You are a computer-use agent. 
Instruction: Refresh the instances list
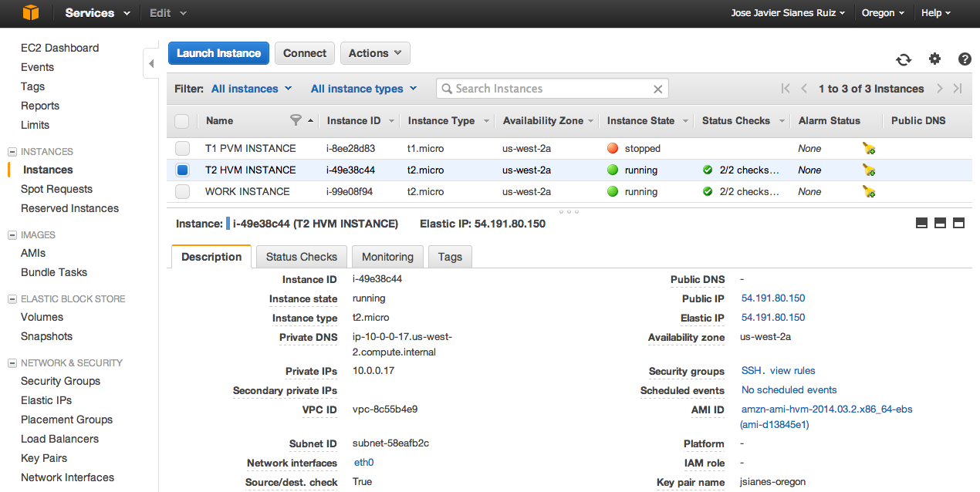tap(903, 59)
